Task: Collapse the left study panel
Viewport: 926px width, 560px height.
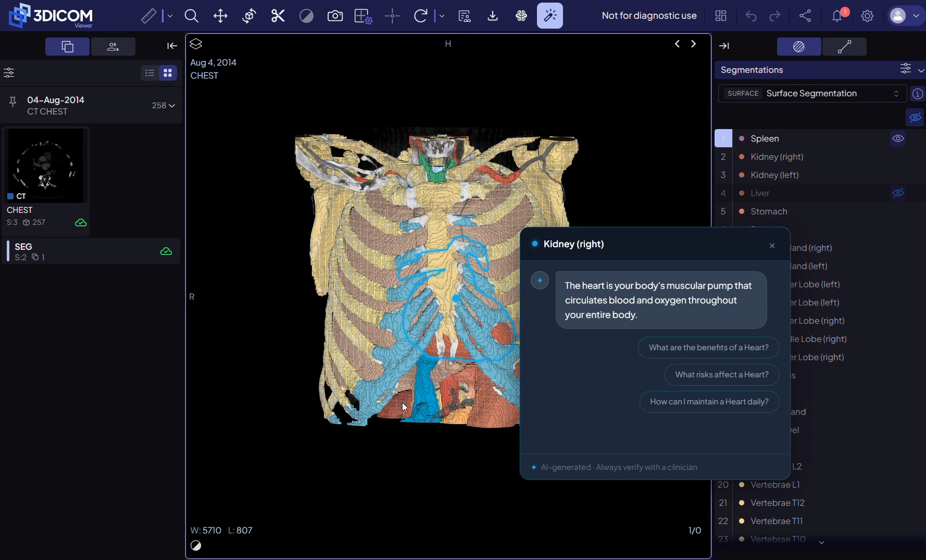Action: [172, 46]
